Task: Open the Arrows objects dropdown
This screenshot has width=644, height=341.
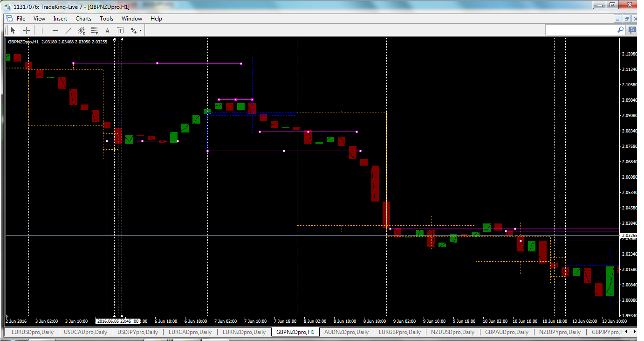Action: tap(134, 30)
